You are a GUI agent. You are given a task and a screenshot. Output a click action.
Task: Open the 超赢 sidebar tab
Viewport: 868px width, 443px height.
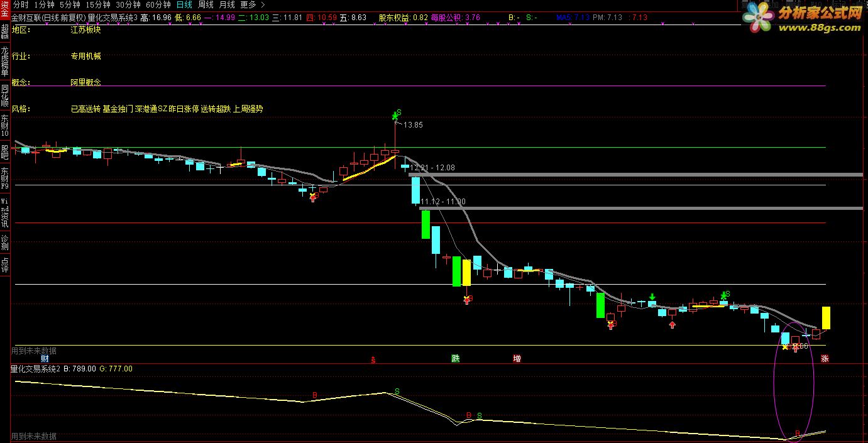[4, 32]
